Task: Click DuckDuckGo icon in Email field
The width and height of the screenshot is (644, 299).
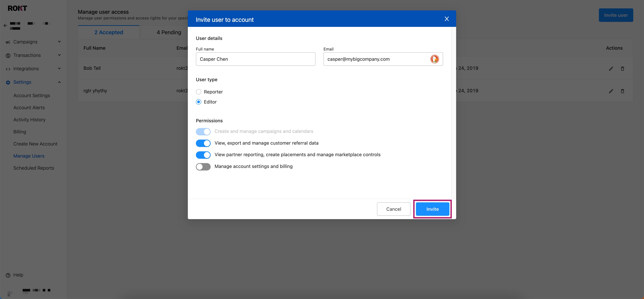Action: coord(435,59)
